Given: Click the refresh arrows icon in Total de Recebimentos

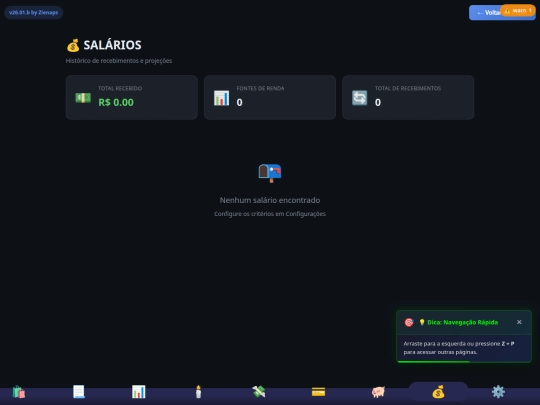Looking at the screenshot, I should [360, 98].
